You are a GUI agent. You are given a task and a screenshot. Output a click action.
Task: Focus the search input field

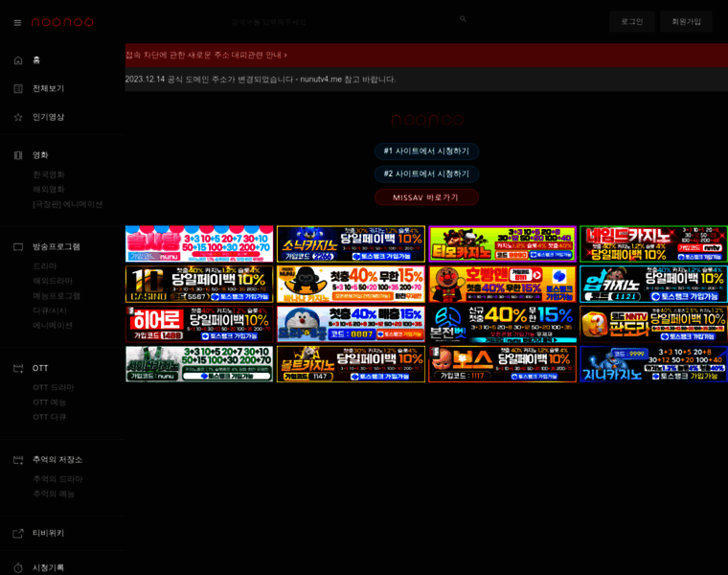click(344, 22)
